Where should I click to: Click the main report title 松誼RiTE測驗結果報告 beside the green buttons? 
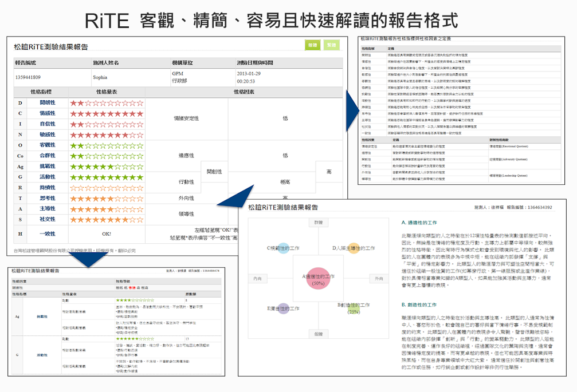51,47
